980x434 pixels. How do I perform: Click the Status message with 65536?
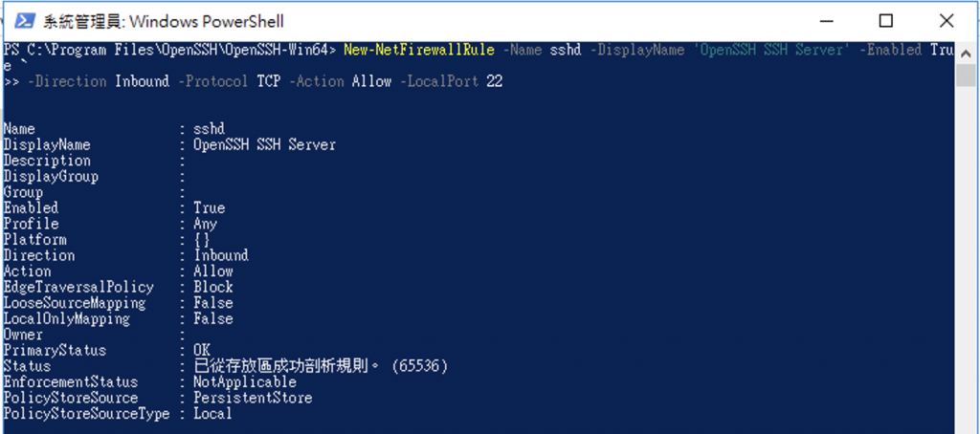point(321,366)
